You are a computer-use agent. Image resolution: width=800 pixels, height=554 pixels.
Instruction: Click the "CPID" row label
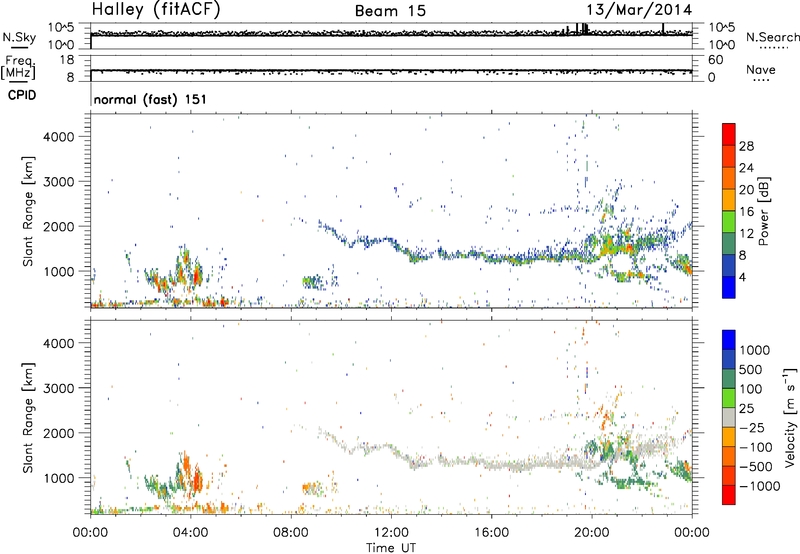[22, 95]
